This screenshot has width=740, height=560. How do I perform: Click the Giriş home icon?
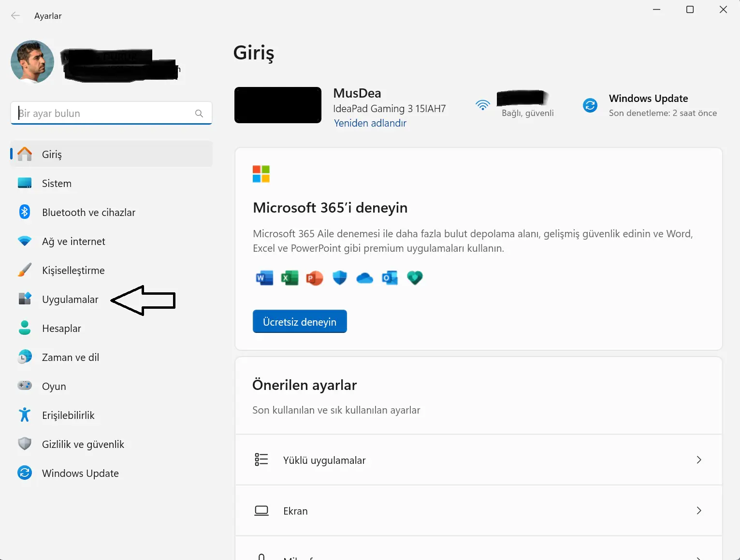tap(25, 154)
